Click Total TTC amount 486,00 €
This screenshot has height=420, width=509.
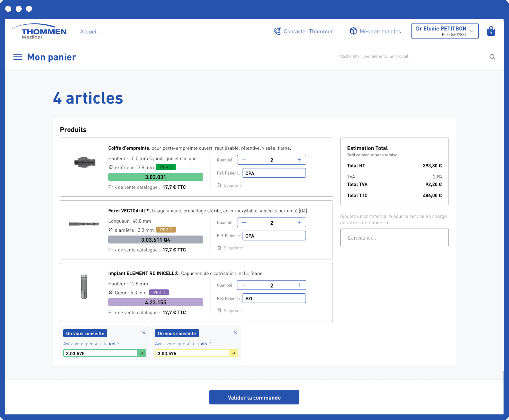click(432, 196)
